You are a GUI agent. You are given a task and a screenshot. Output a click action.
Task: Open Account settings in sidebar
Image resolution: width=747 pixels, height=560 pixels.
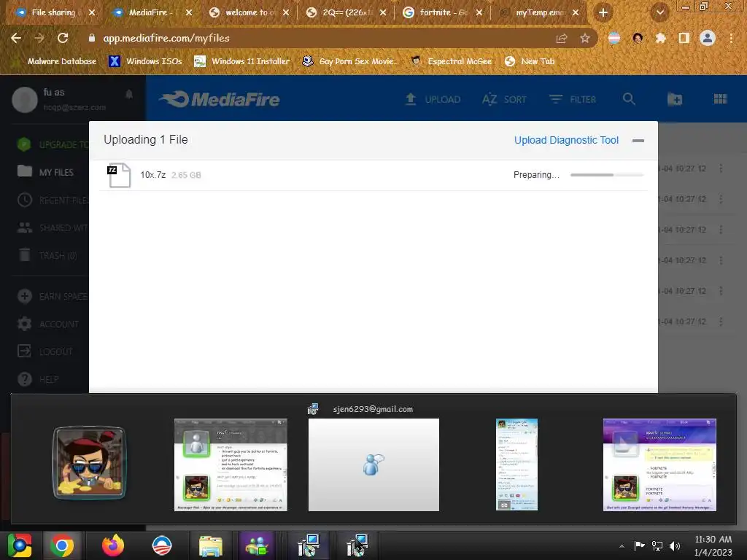click(x=47, y=324)
